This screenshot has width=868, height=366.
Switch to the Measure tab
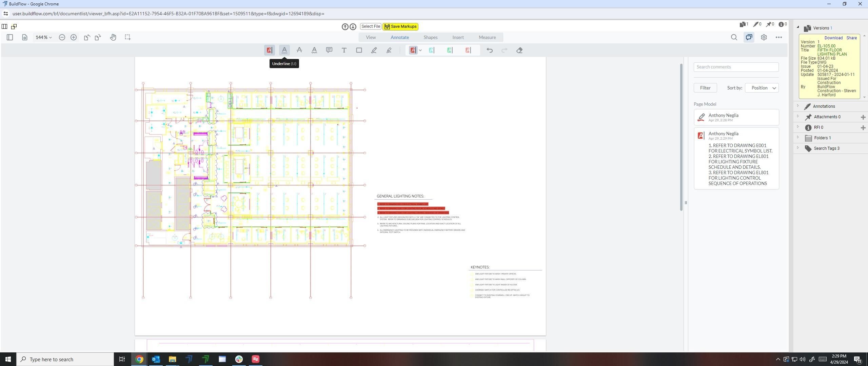[487, 37]
